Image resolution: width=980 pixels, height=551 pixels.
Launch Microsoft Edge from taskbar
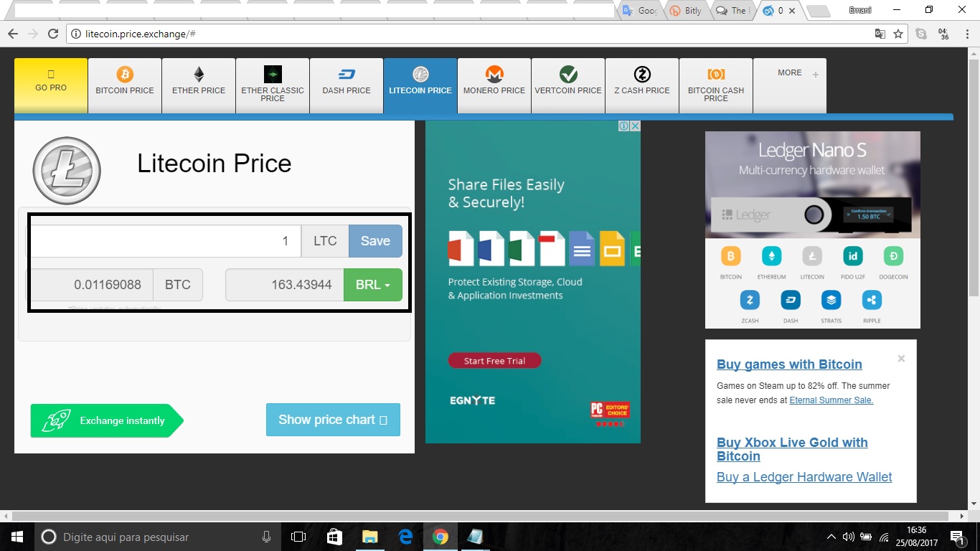(405, 537)
